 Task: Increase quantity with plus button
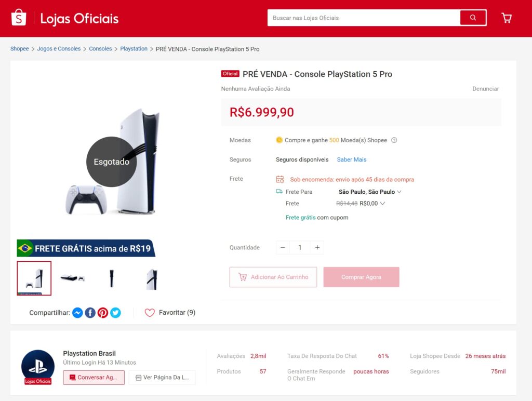(317, 247)
